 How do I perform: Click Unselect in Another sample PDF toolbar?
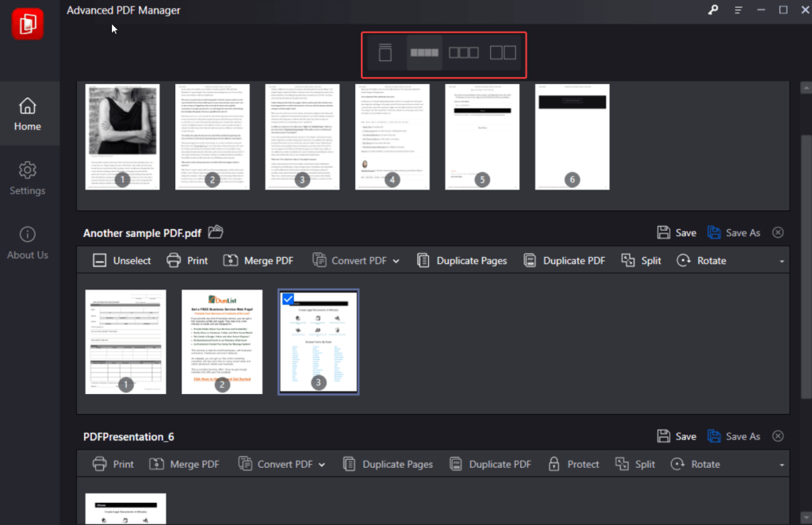121,260
